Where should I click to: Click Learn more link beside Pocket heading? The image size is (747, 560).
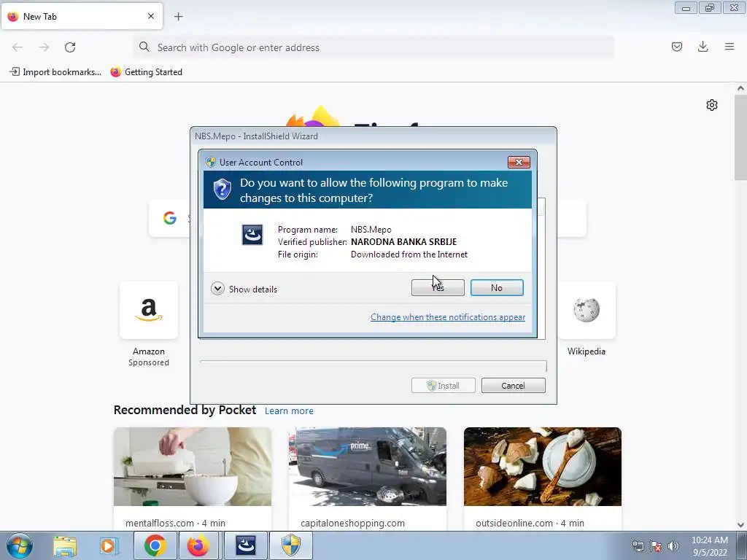point(289,411)
